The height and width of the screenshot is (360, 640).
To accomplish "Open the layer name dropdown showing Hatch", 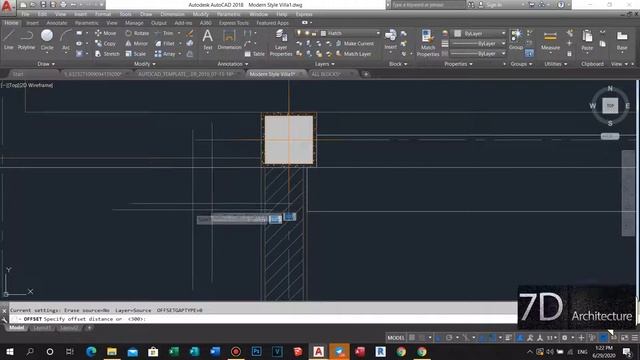I will (349, 33).
